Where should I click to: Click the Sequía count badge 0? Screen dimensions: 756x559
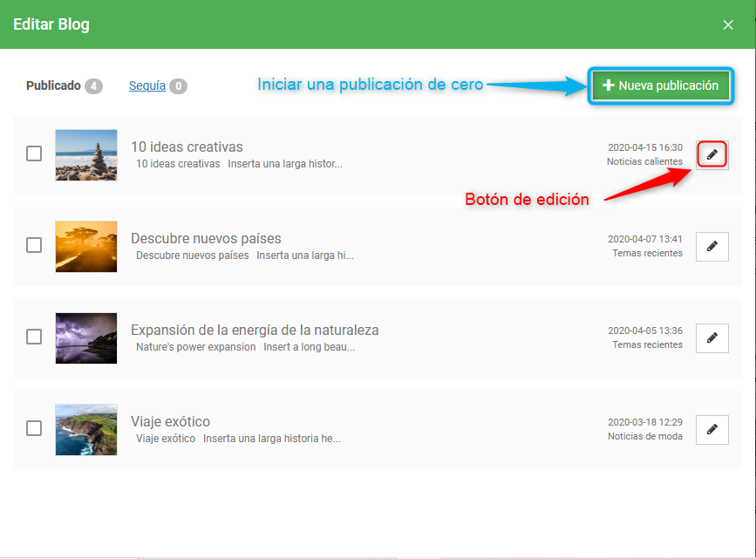point(179,86)
